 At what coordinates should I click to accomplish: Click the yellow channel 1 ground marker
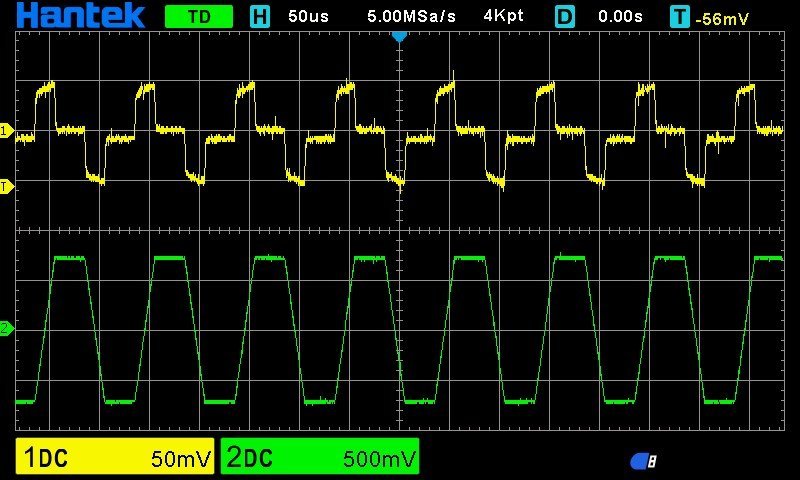pyautogui.click(x=5, y=131)
